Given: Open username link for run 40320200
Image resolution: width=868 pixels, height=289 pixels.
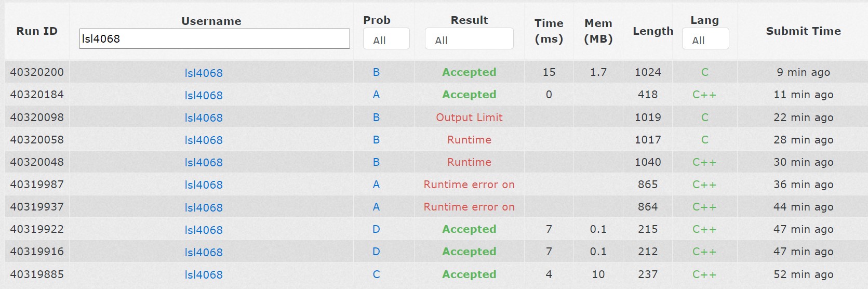Looking at the screenshot, I should (204, 73).
